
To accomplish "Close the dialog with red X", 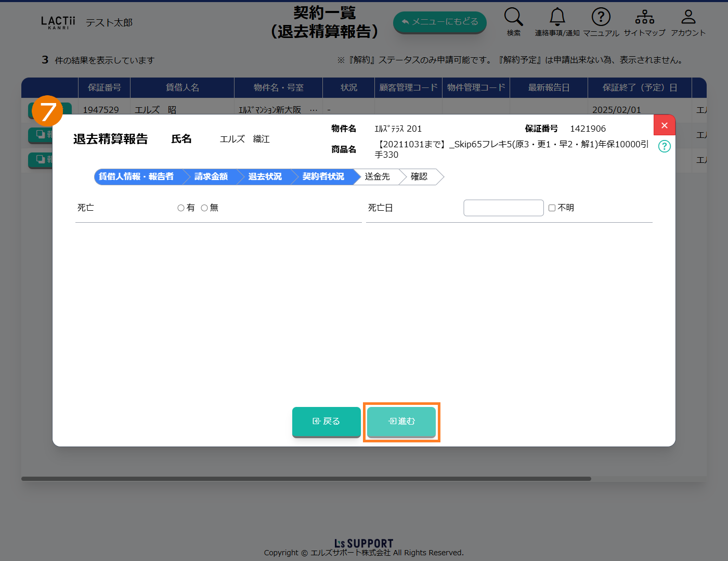I will click(664, 125).
